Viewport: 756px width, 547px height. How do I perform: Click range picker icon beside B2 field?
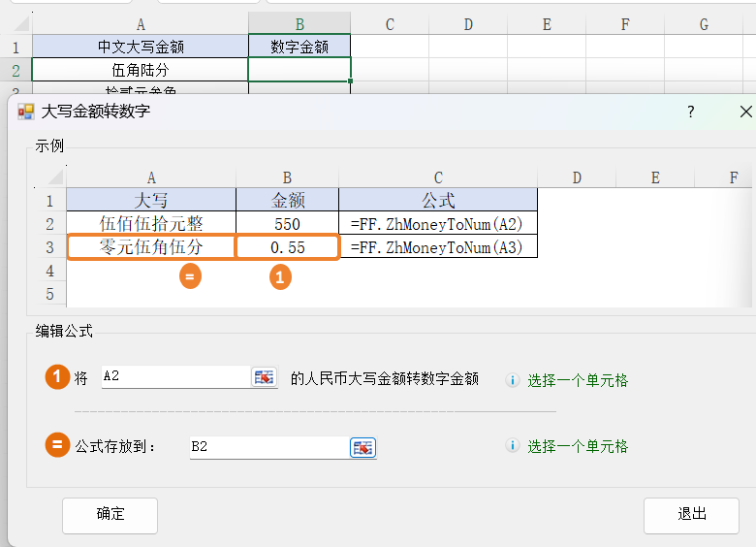362,447
